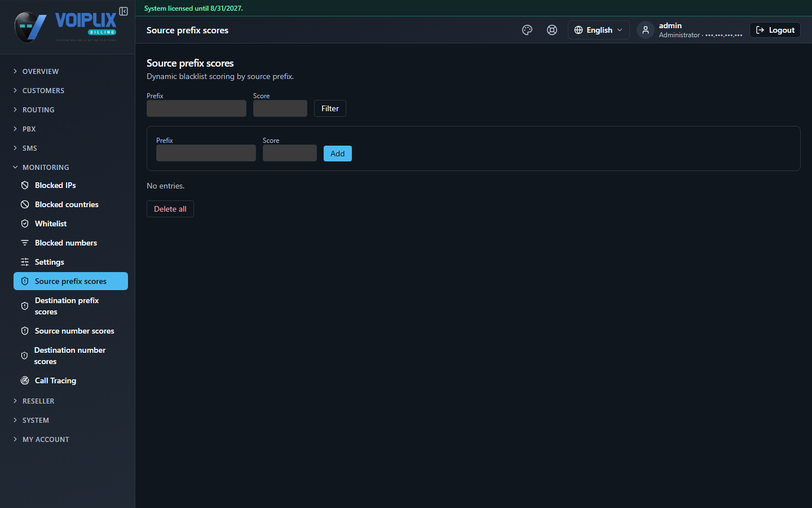Open Destination prefix scores page

(70, 306)
